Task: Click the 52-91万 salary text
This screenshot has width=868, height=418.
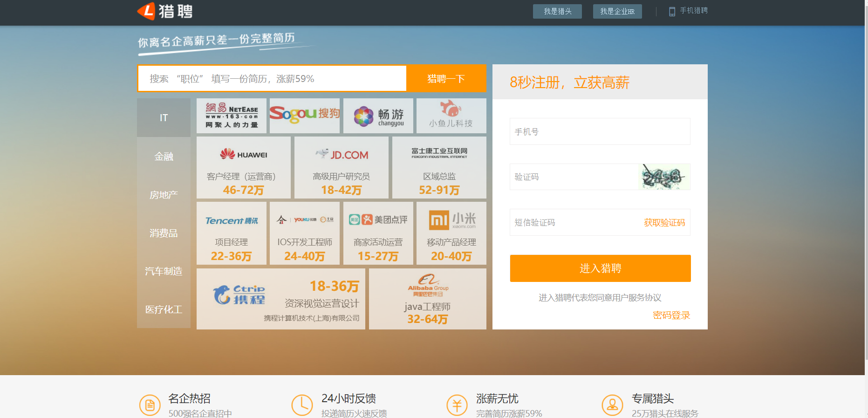Action: [439, 190]
